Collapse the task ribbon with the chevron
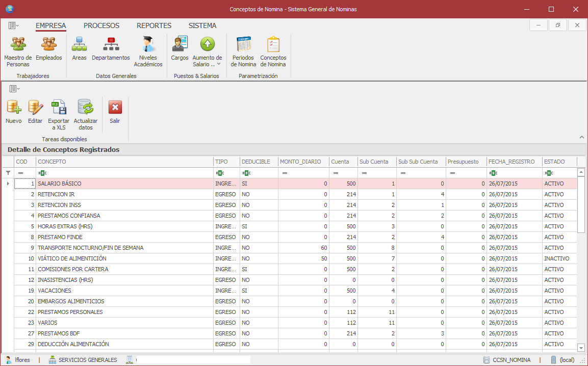 (x=581, y=137)
